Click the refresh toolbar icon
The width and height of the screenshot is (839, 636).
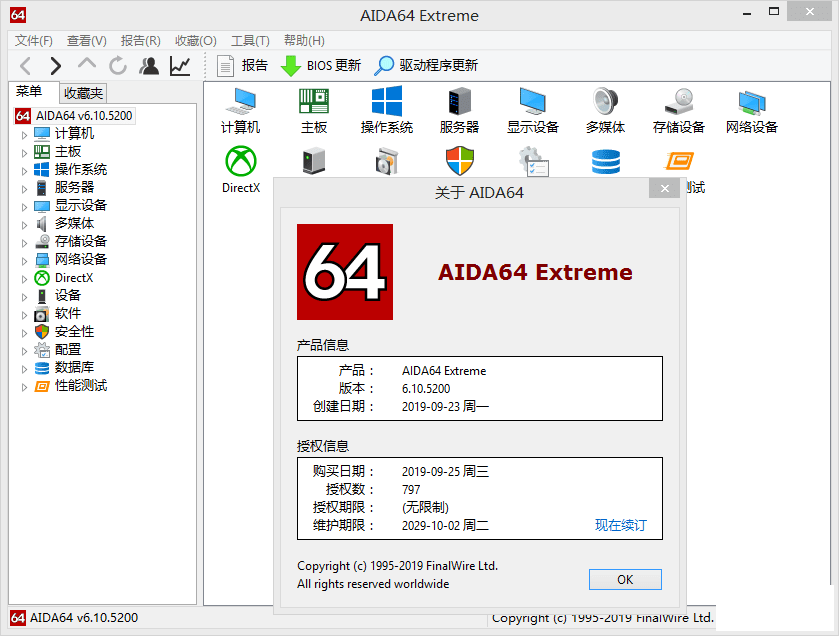pos(118,66)
